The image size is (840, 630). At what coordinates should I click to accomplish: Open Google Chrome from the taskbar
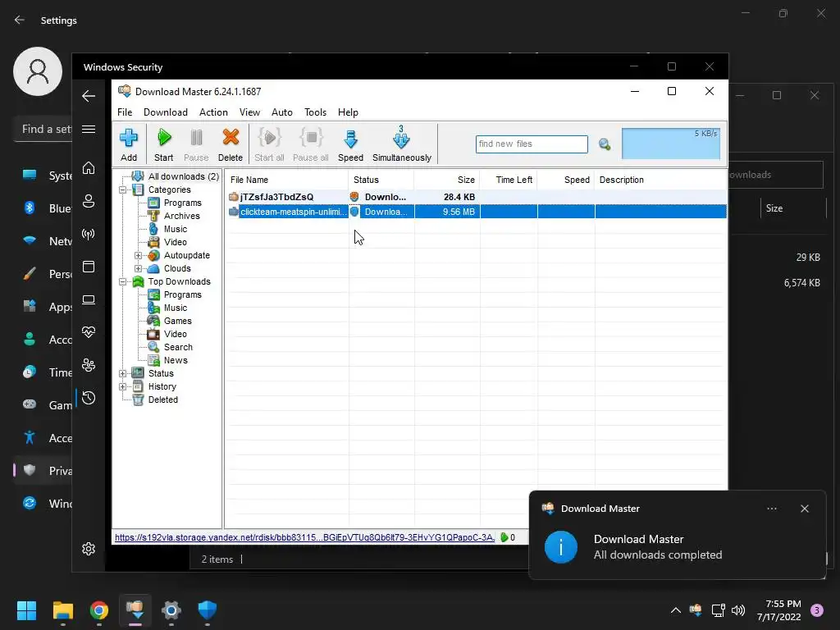[x=99, y=610]
